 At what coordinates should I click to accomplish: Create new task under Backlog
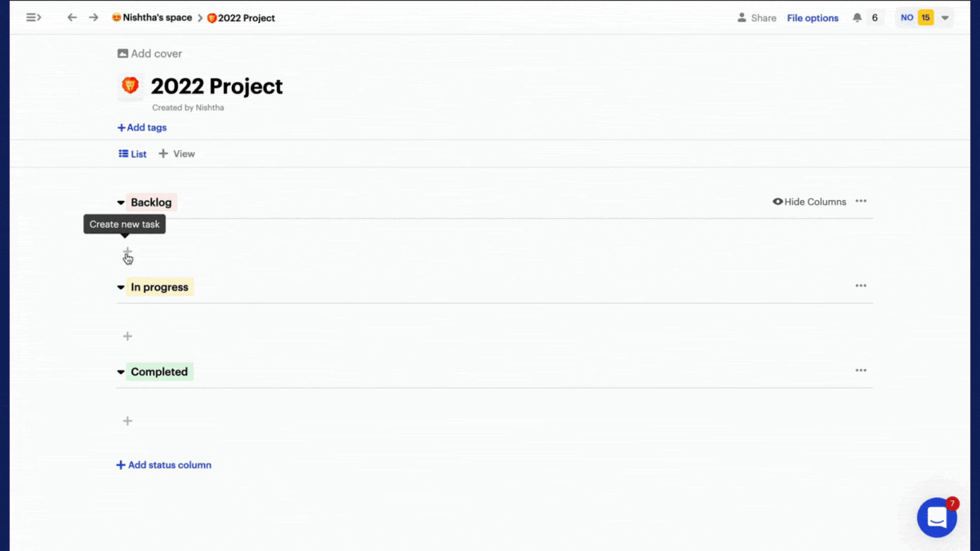point(127,251)
